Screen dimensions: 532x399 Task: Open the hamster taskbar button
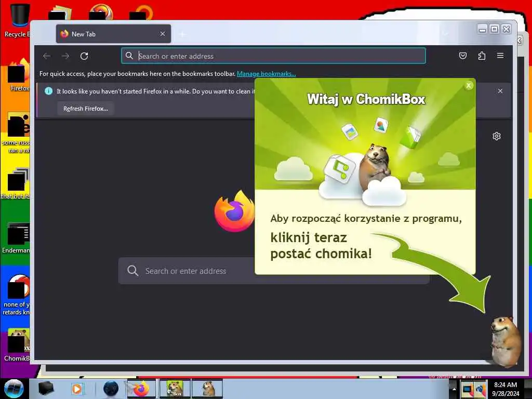click(x=207, y=389)
